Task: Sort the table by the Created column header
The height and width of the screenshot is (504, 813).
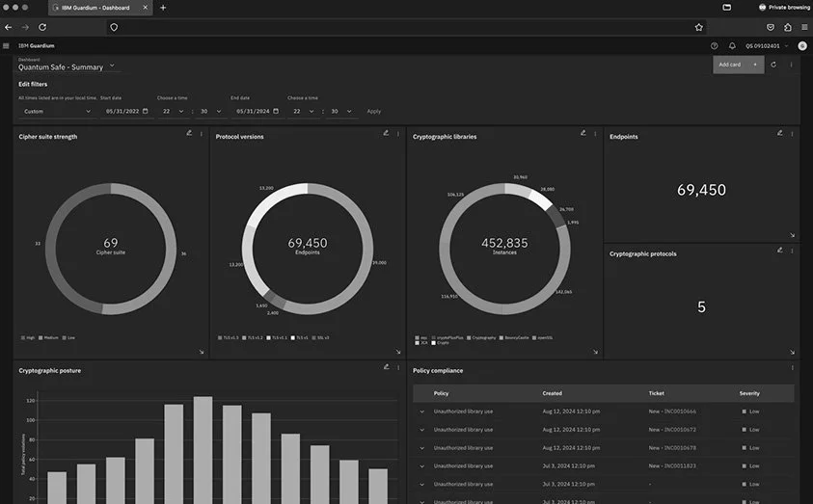Action: (x=553, y=393)
